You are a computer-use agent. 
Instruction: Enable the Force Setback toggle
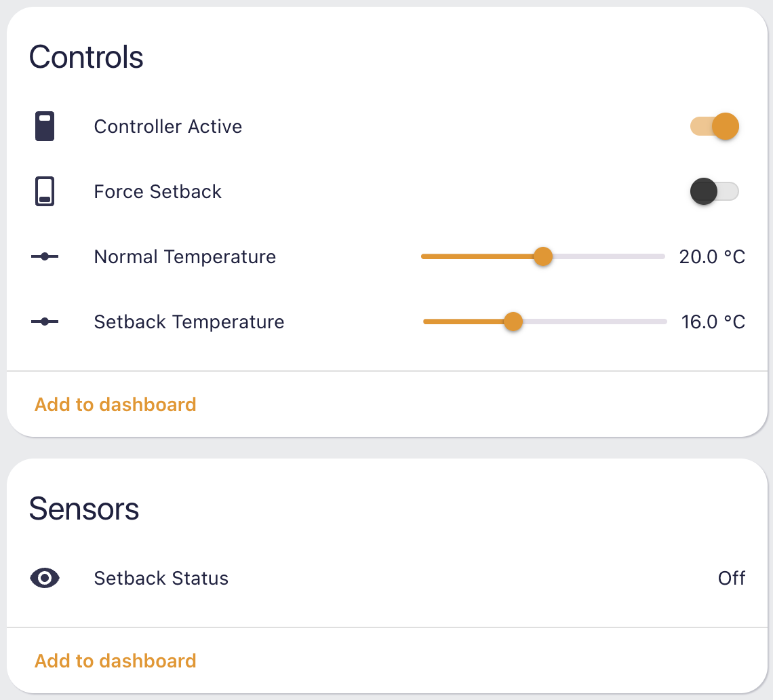714,191
